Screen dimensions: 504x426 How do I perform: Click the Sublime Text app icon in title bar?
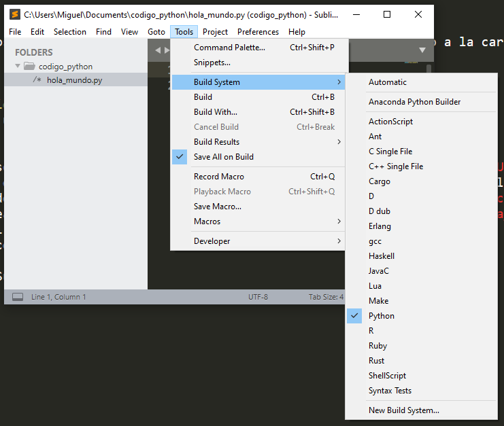(x=14, y=14)
